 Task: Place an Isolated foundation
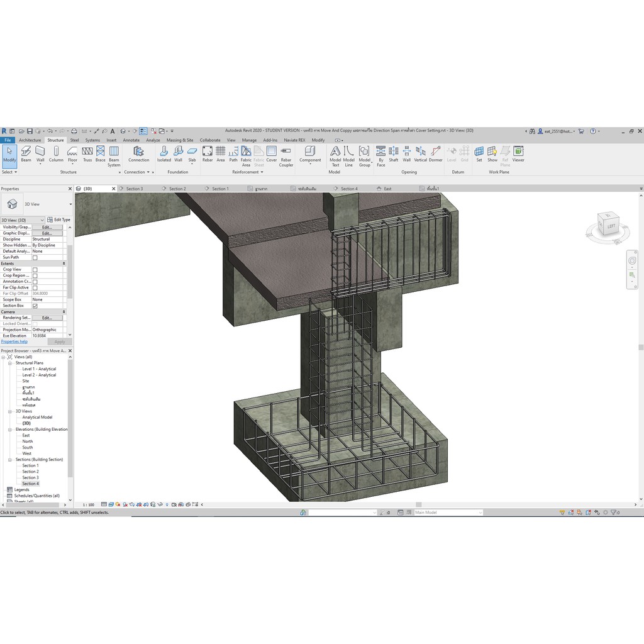point(164,155)
